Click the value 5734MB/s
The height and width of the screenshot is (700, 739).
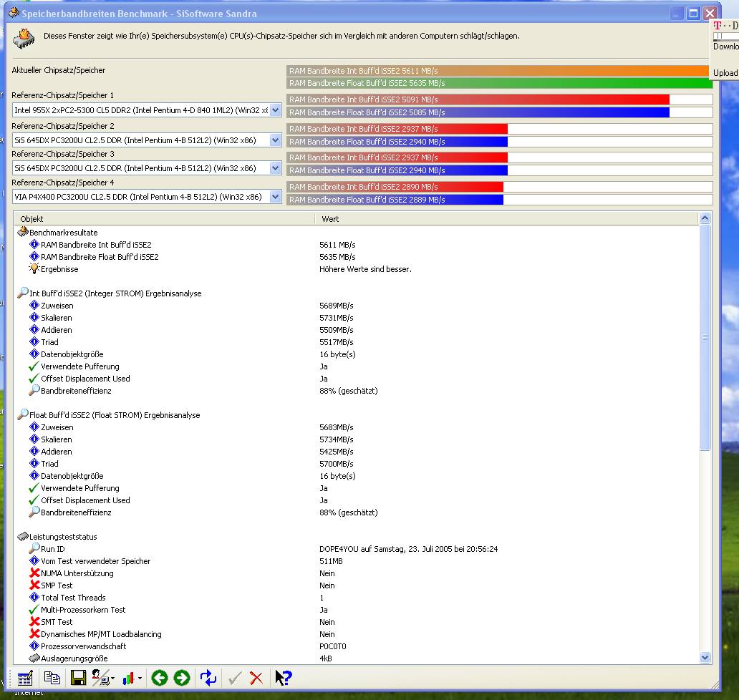[x=337, y=439]
